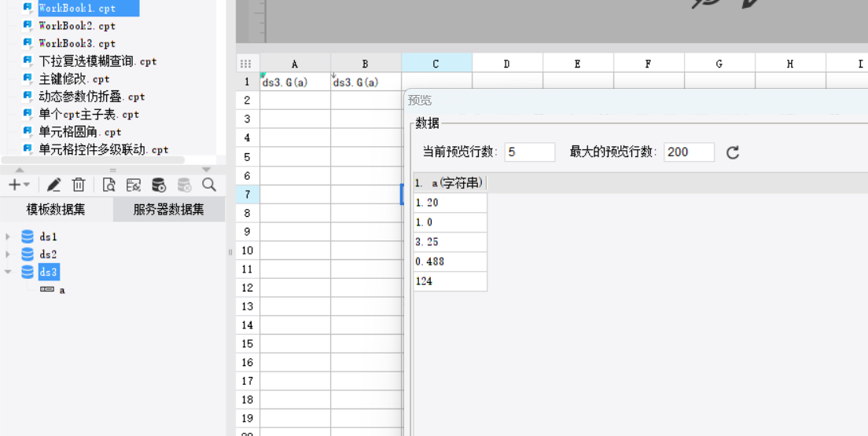The image size is (868, 436).
Task: Click the 最大的预览行数 input field
Action: 690,152
